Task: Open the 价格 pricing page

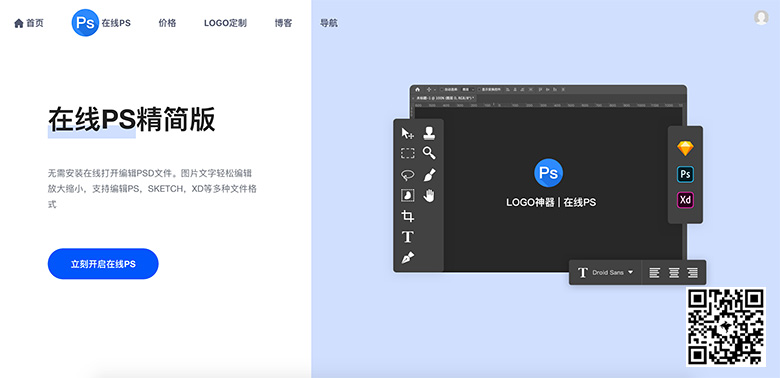Action: tap(167, 23)
